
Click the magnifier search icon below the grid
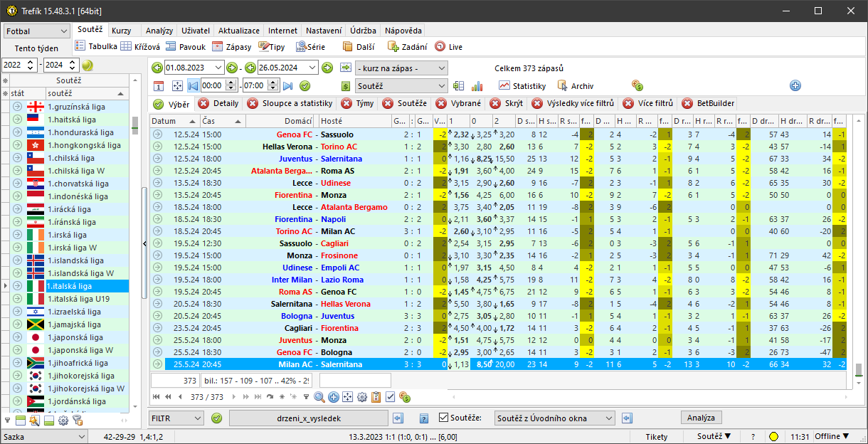click(x=319, y=397)
